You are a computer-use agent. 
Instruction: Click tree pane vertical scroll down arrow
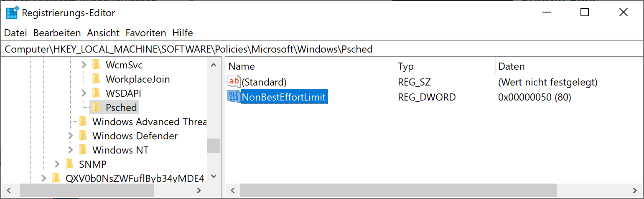(214, 176)
